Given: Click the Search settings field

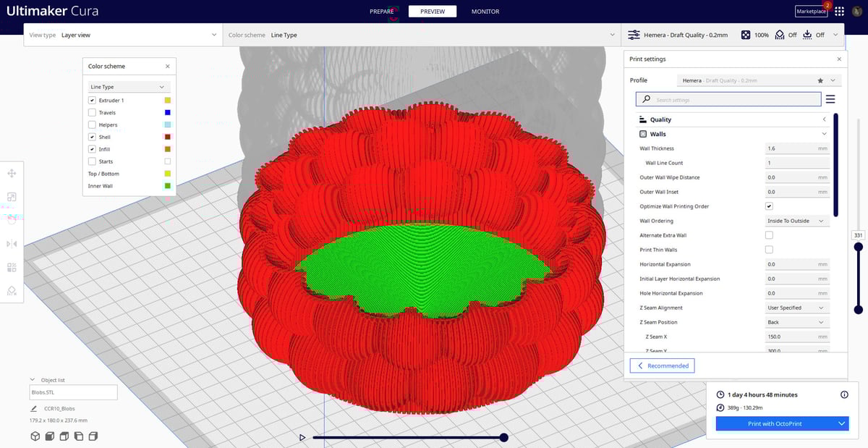Looking at the screenshot, I should 728,99.
